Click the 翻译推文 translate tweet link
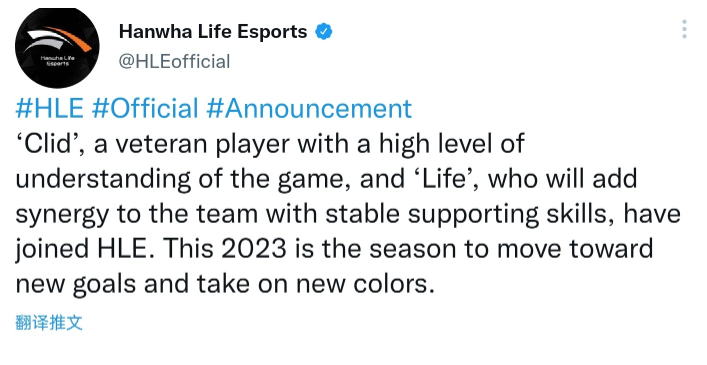The height and width of the screenshot is (365, 707). tap(49, 323)
